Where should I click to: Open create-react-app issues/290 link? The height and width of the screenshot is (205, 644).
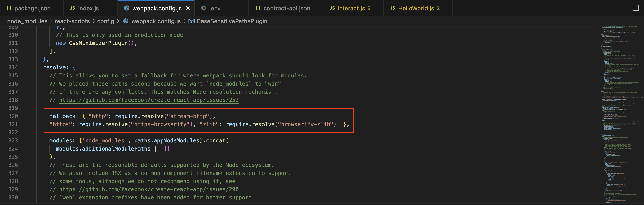point(149,189)
